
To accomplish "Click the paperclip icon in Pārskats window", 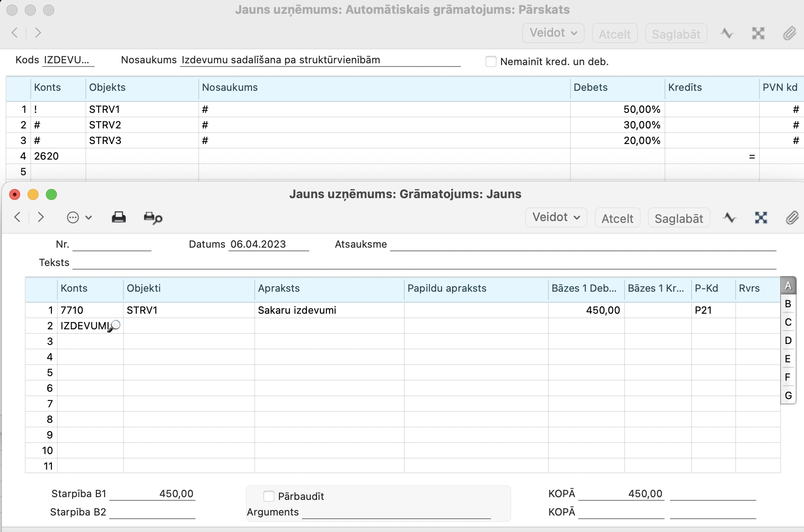I will click(x=789, y=33).
